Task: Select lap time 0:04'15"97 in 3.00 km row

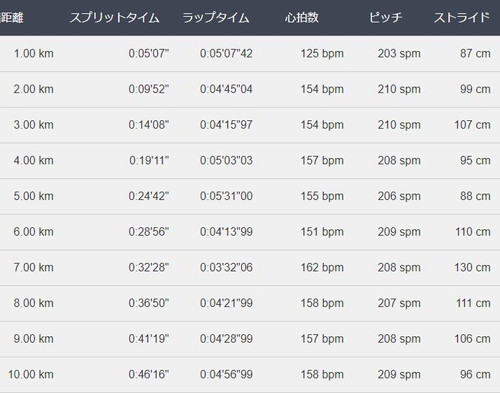Action: tap(226, 125)
